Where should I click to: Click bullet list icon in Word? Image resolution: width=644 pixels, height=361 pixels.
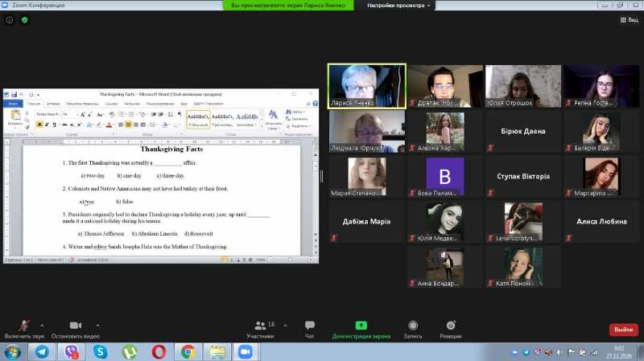point(122,114)
